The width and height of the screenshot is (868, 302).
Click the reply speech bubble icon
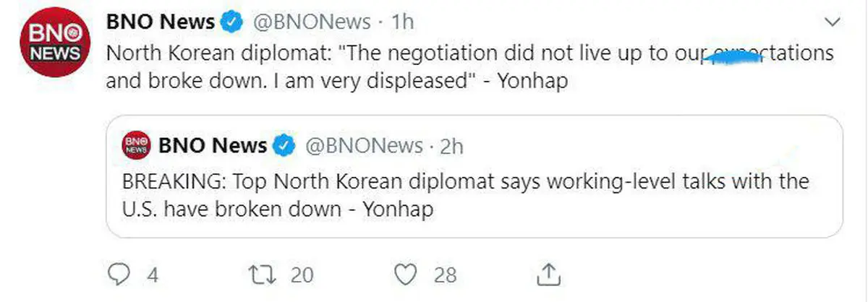click(116, 275)
